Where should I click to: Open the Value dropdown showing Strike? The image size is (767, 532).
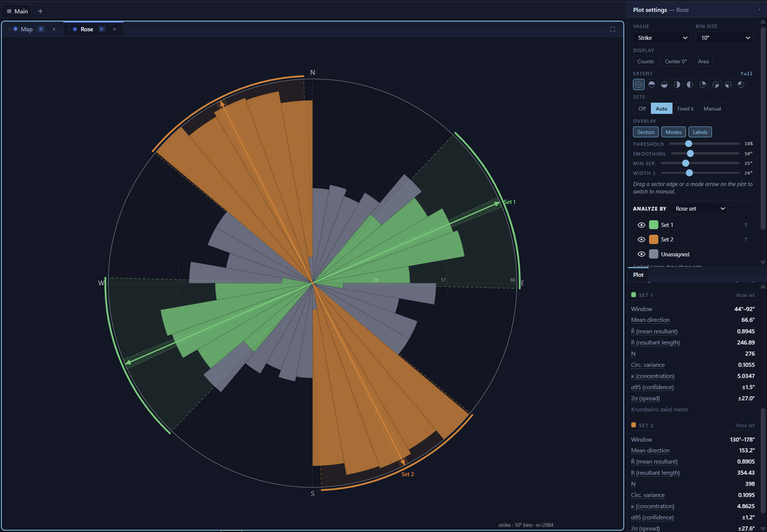(661, 38)
